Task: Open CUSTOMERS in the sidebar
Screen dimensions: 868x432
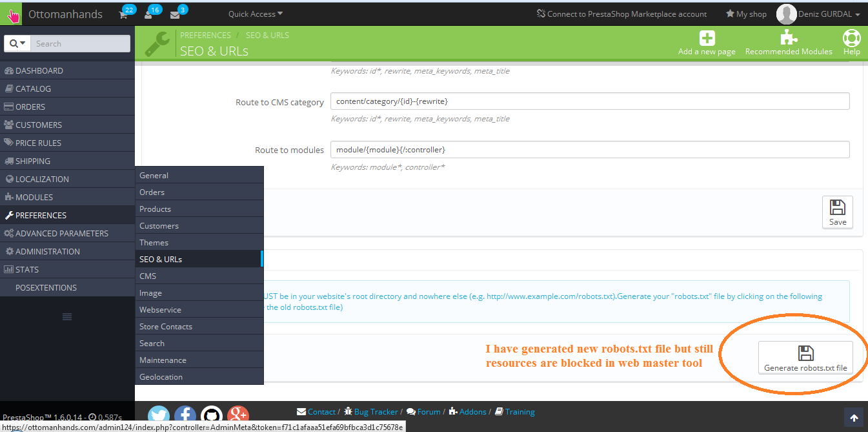Action: point(67,125)
